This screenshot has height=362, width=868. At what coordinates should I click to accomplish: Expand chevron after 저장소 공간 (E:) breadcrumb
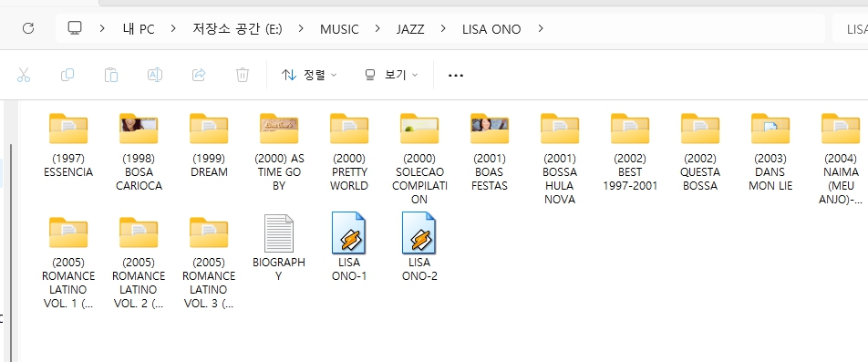coord(301,29)
